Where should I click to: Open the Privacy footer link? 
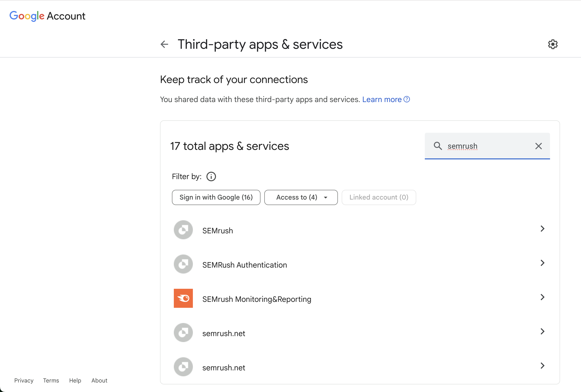tap(24, 381)
